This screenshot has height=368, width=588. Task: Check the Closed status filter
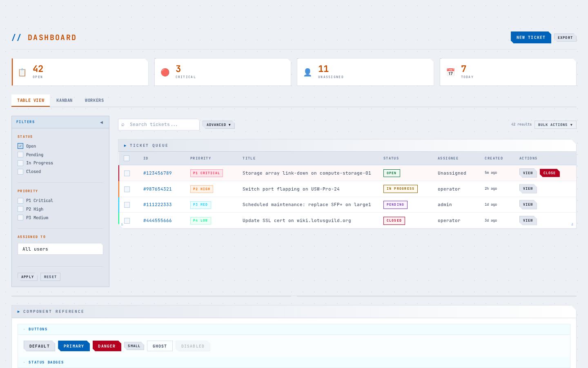[x=20, y=172]
